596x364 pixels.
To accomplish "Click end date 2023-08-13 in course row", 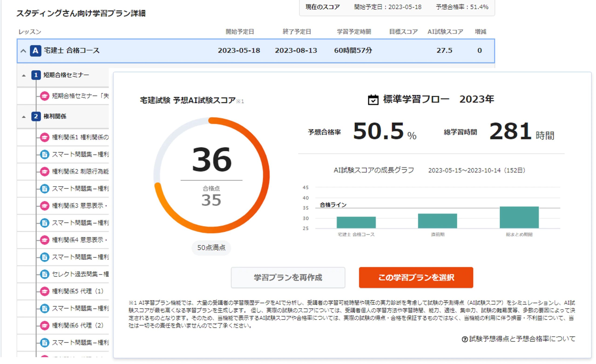I will click(296, 50).
